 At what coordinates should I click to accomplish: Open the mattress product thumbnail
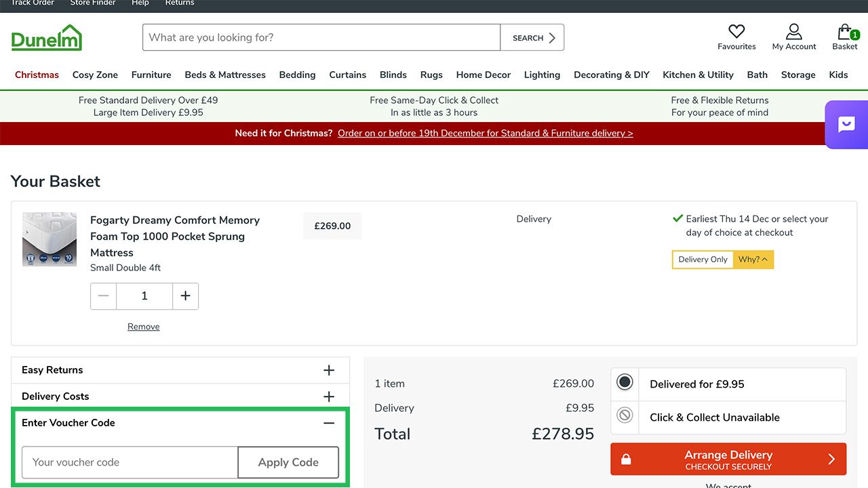pos(50,239)
